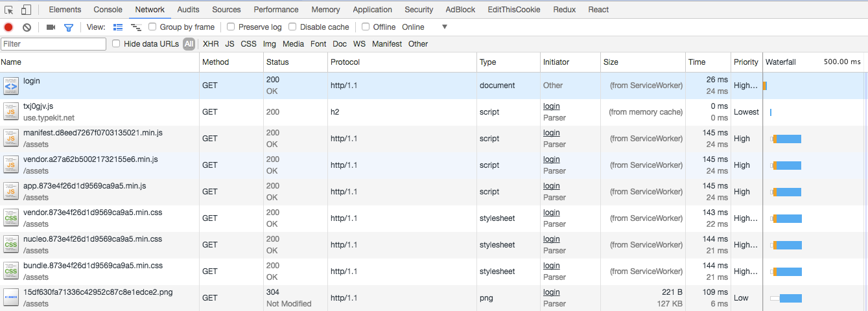Open the AdBlock tab

[460, 10]
